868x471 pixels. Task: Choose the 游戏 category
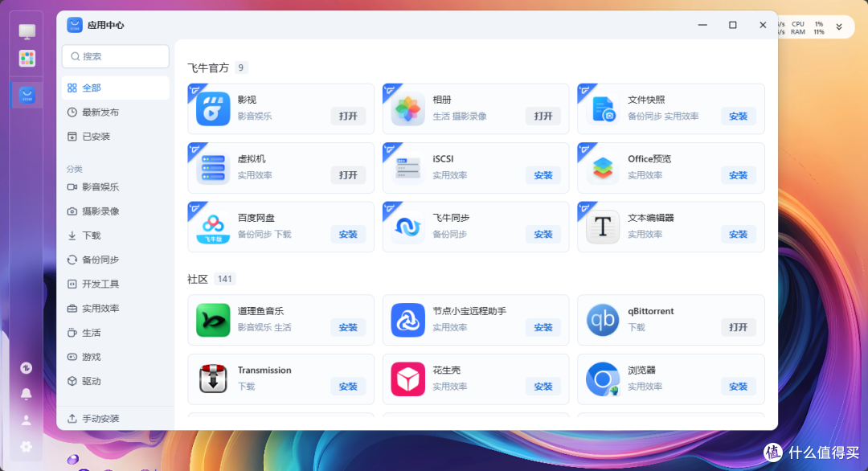click(115, 357)
